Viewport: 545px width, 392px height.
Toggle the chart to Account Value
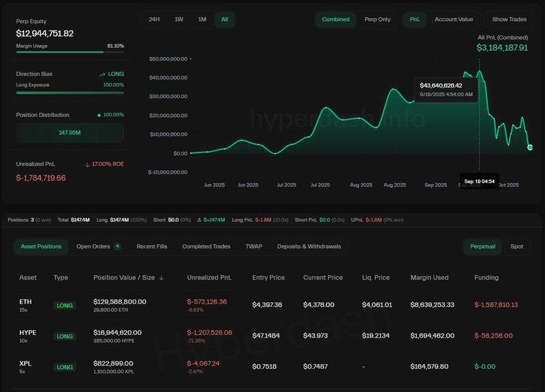coord(454,20)
